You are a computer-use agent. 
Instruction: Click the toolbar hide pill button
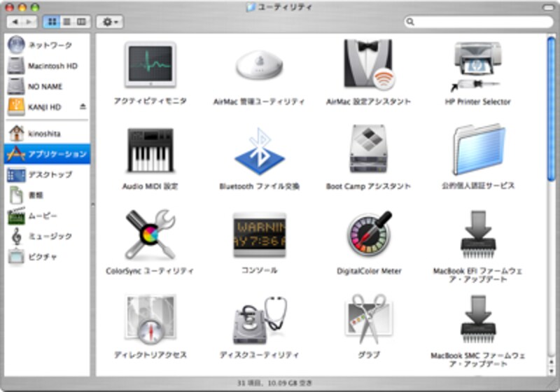[548, 7]
